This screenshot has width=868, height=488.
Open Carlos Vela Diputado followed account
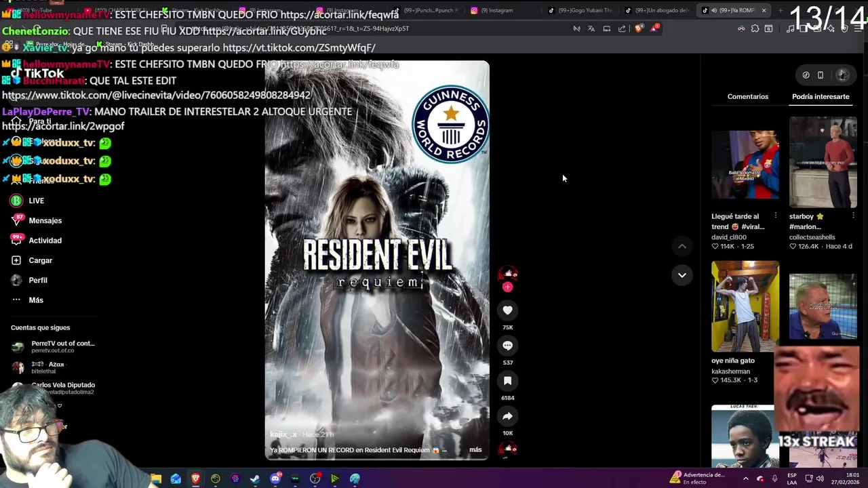click(x=54, y=388)
